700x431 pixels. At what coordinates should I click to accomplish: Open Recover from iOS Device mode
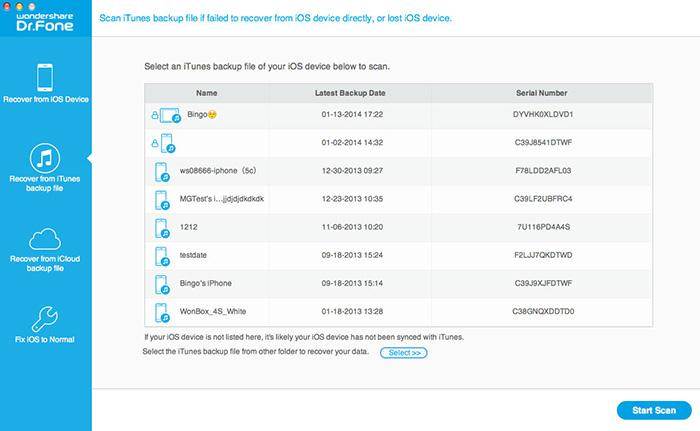click(x=45, y=84)
